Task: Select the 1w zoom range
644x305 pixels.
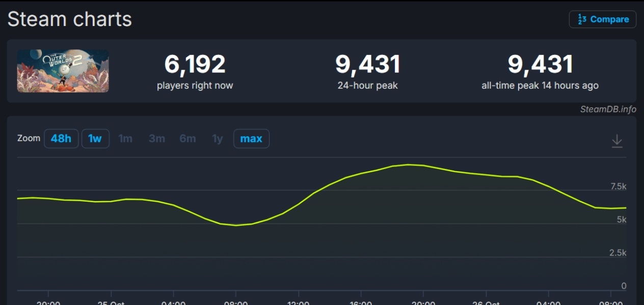Action: click(95, 138)
